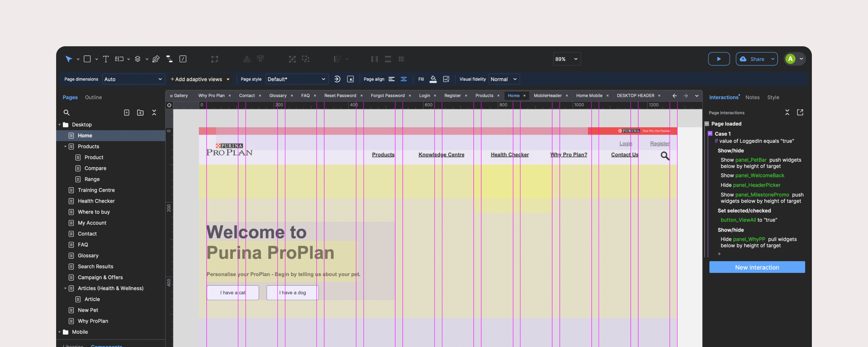Screen dimensions: 868x347
Task: Open interactions editor in pop-out window
Action: (800, 112)
